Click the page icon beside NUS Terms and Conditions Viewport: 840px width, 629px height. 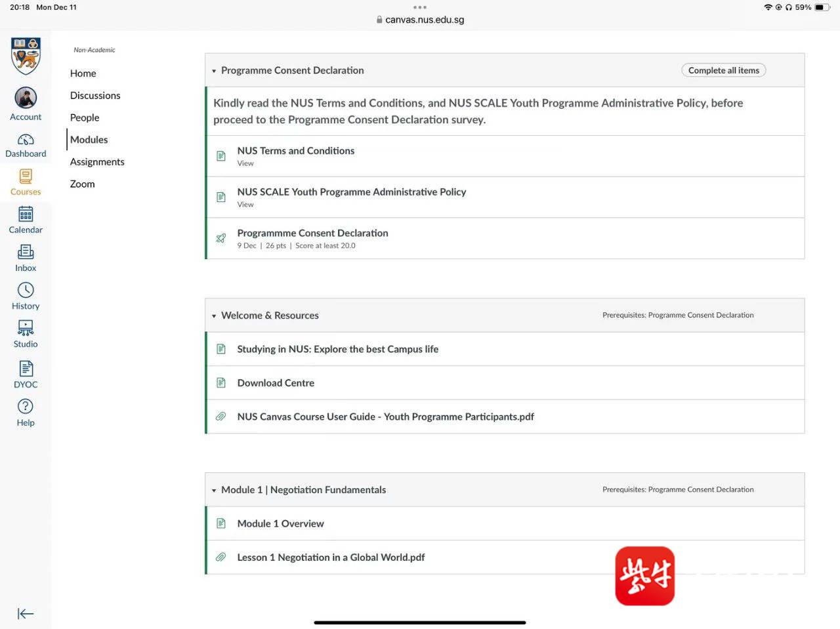(221, 156)
